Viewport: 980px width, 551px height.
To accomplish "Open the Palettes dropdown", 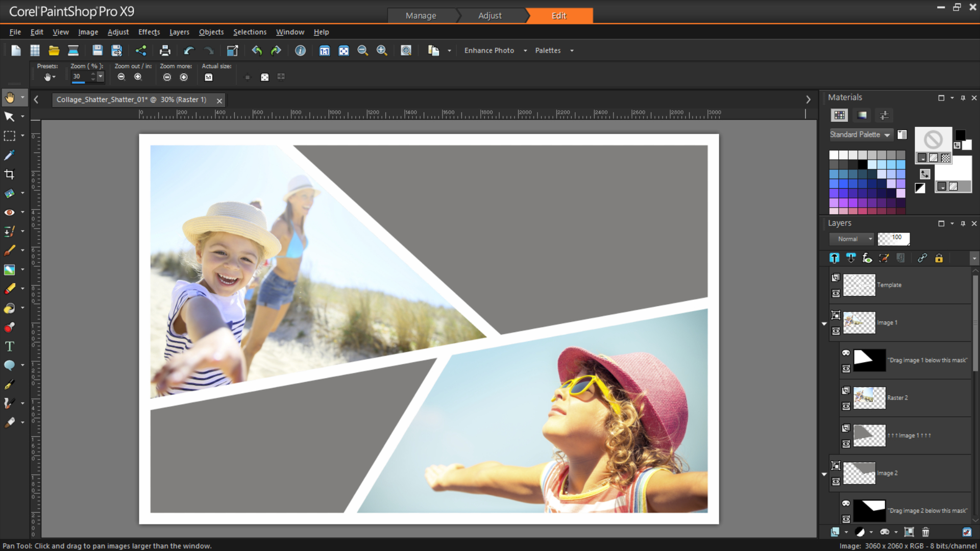I will coord(572,51).
